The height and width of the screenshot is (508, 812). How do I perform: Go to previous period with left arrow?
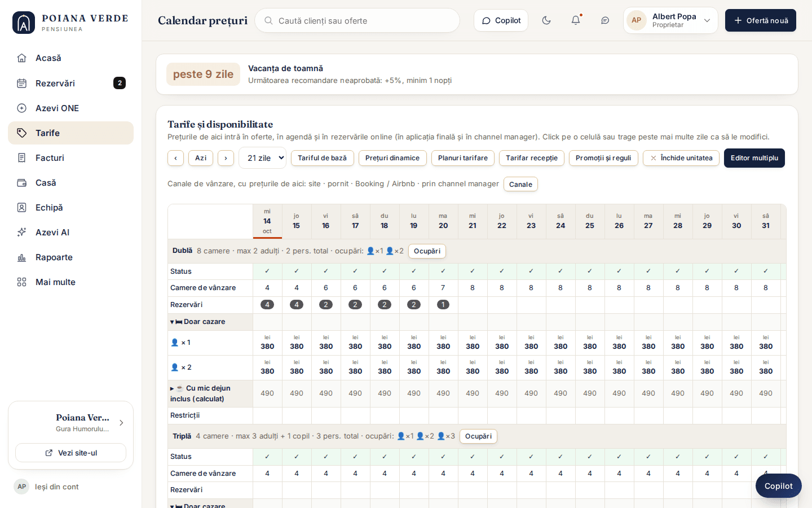(x=175, y=158)
